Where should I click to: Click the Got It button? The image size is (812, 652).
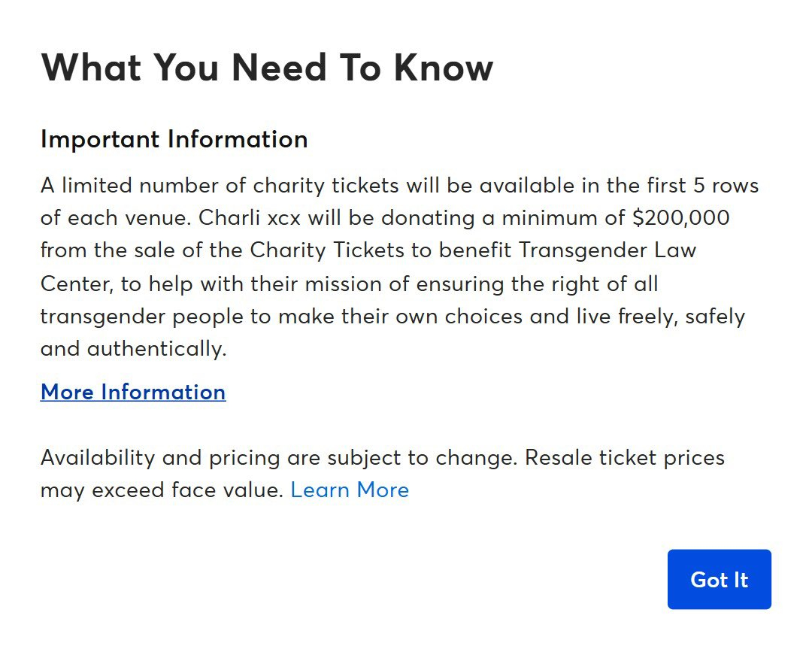(719, 579)
